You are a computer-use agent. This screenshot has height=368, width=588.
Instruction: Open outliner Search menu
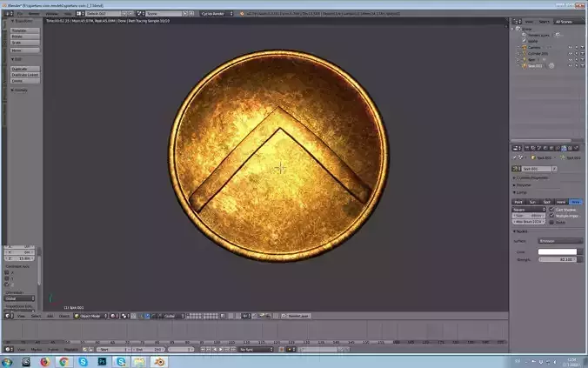(544, 22)
